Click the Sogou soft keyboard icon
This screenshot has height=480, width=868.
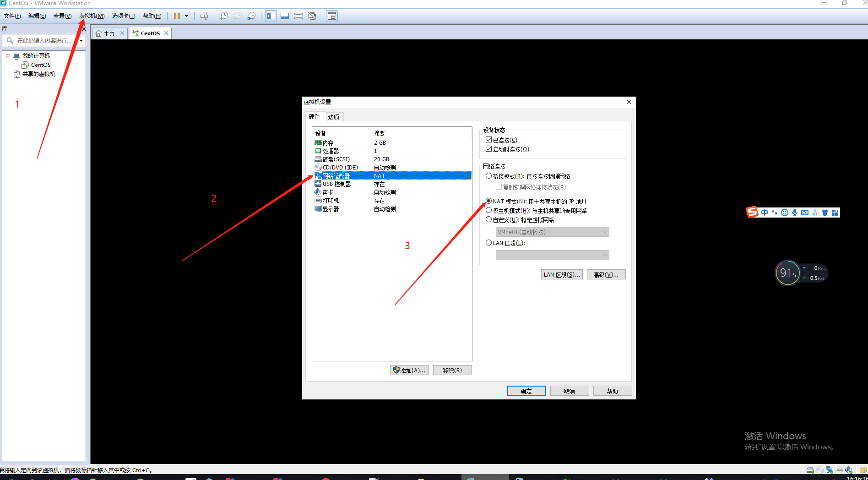[x=805, y=213]
